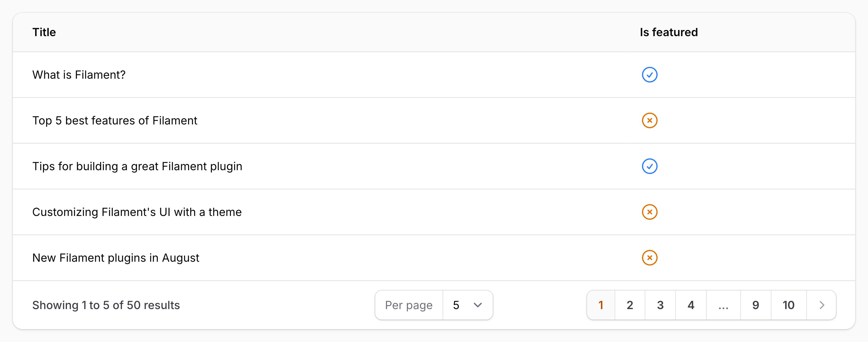
Task: Toggle featured off for "Tips for building a great Filament plugin"
Action: (650, 166)
